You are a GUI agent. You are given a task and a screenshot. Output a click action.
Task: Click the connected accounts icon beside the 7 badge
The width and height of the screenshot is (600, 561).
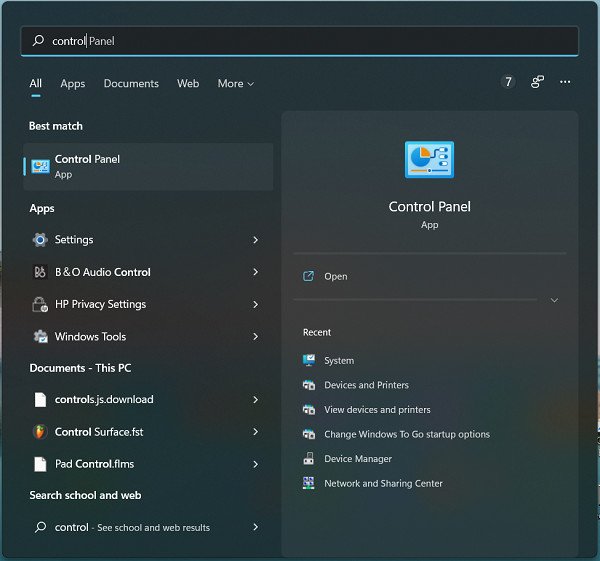click(537, 82)
